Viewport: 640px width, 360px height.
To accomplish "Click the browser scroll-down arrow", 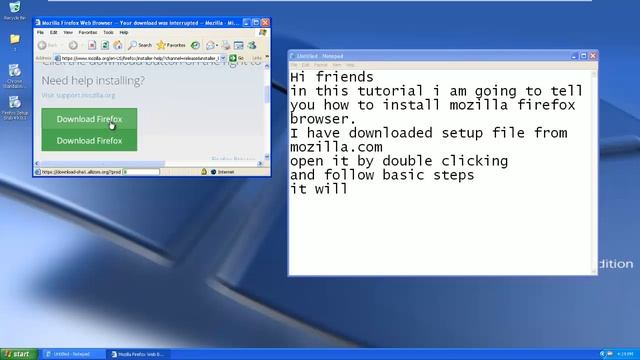I will point(267,157).
